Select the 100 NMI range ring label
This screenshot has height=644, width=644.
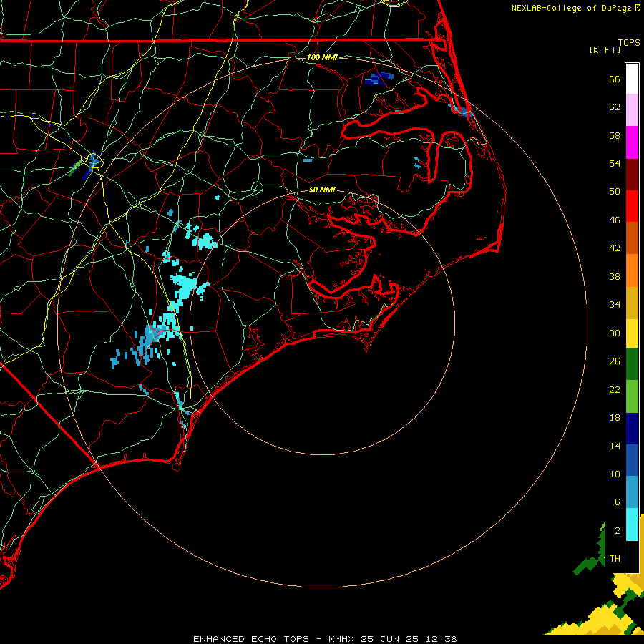[322, 57]
